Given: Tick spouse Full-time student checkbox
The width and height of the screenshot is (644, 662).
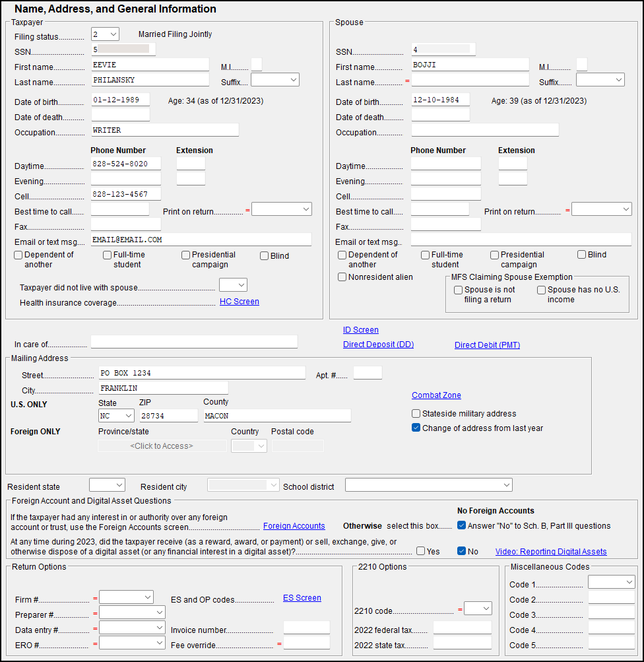Looking at the screenshot, I should pyautogui.click(x=426, y=255).
